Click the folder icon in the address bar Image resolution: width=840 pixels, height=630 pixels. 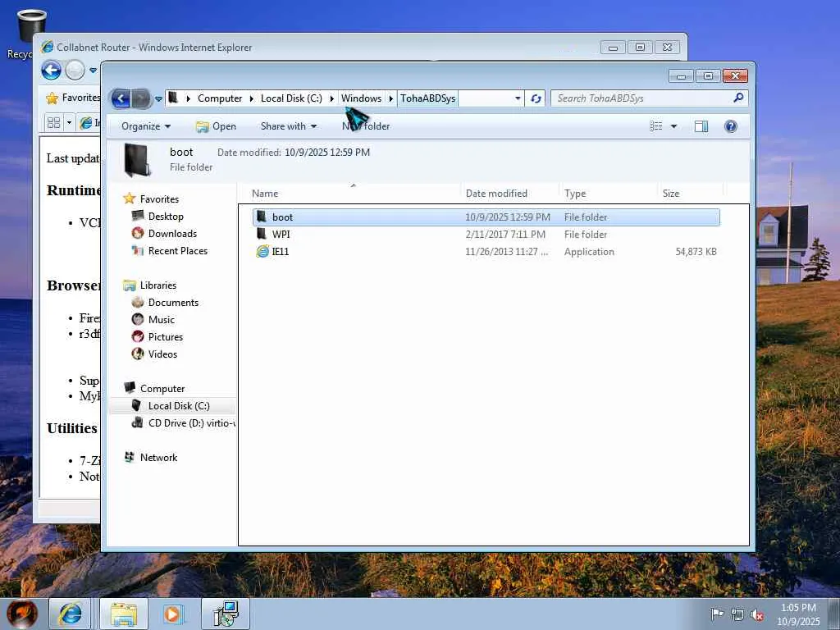[x=173, y=98]
